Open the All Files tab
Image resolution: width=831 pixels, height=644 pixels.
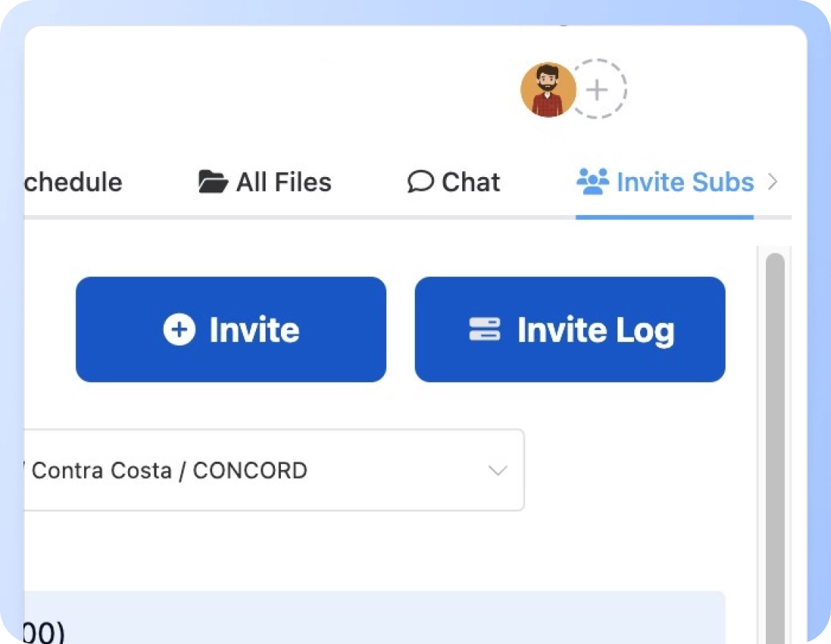[x=283, y=181]
